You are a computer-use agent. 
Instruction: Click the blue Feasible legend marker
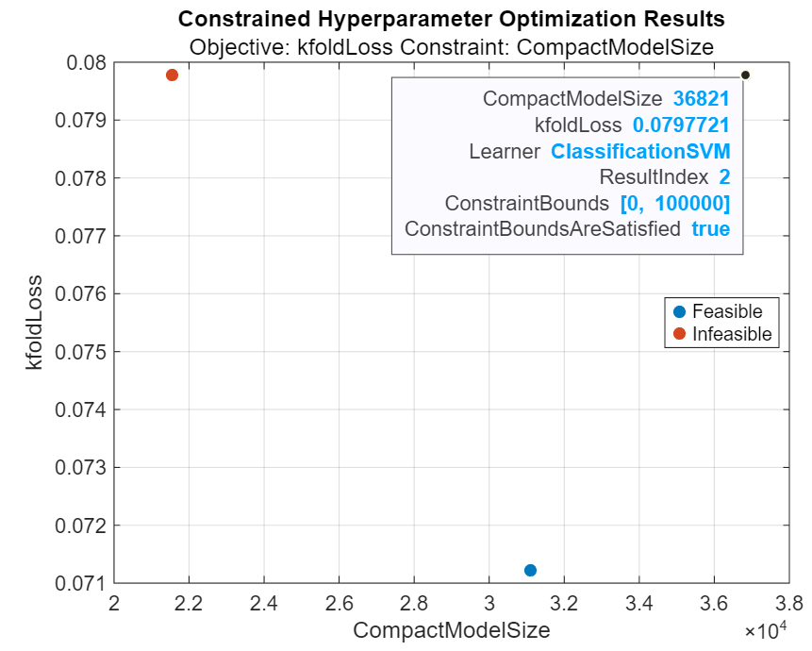tap(679, 312)
